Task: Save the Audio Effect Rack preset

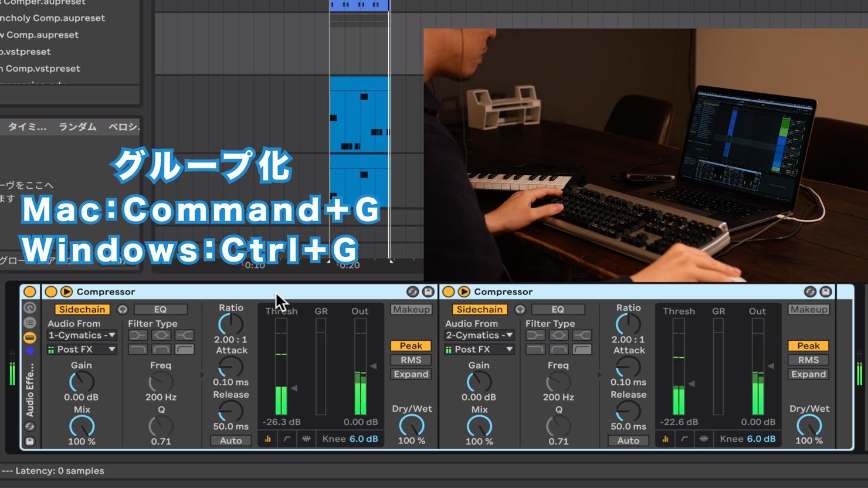Action: tap(29, 441)
